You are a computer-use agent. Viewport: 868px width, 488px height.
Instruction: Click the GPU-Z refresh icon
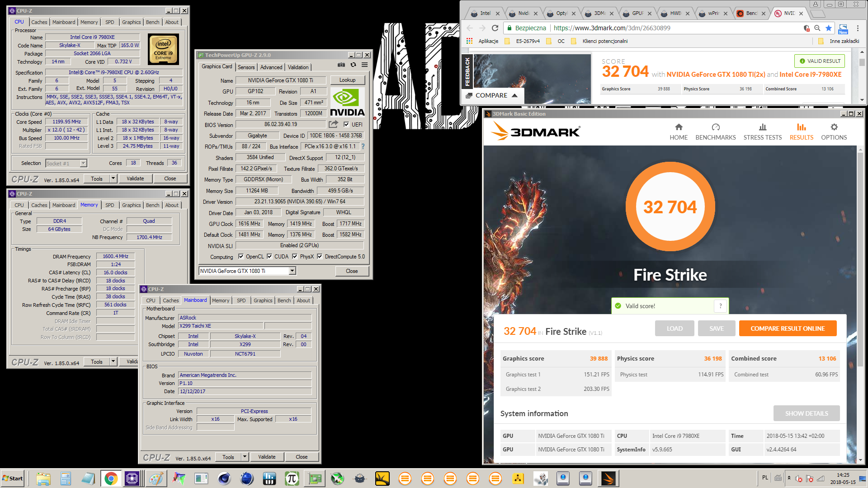click(x=353, y=65)
